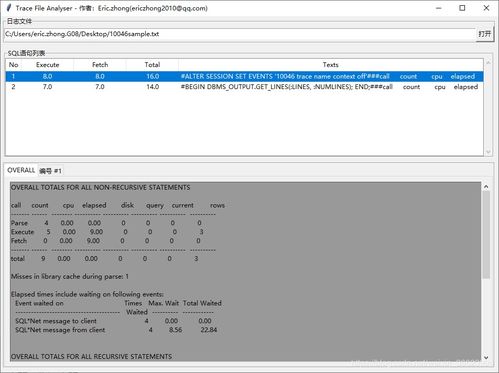Close the Trace File Analyser window
499x373 pixels.
coord(486,8)
